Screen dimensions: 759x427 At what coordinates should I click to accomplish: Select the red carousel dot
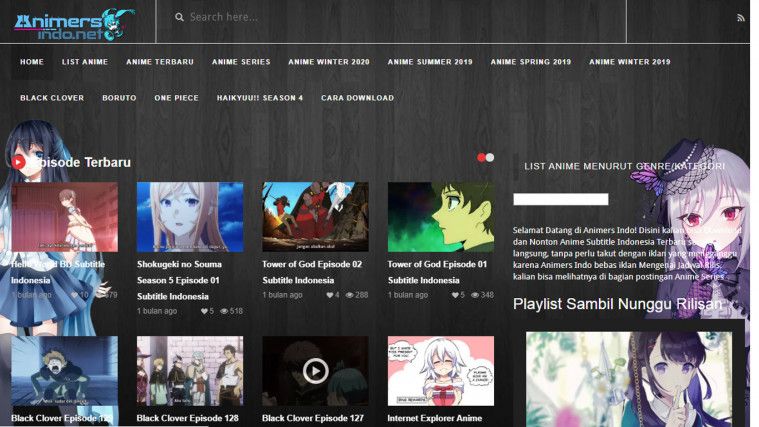481,157
